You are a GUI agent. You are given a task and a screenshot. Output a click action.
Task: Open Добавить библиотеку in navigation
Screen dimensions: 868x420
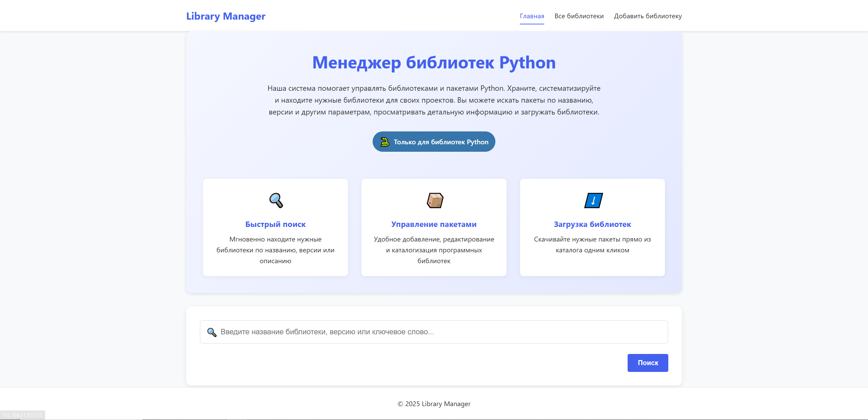click(648, 16)
